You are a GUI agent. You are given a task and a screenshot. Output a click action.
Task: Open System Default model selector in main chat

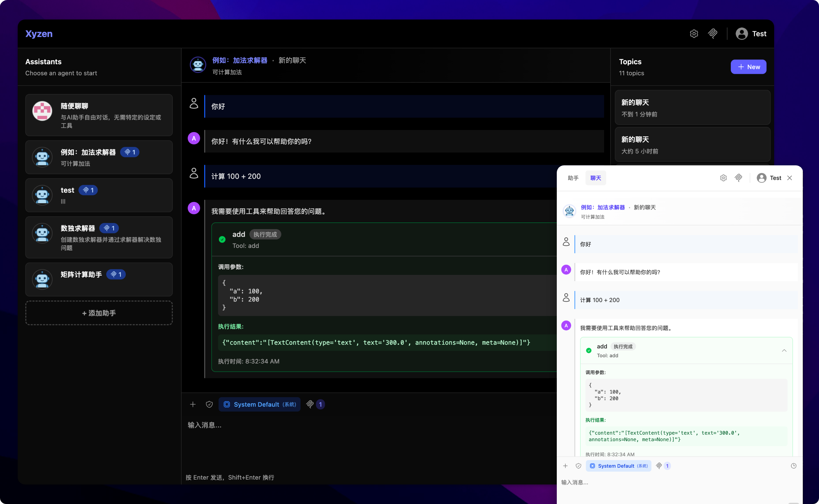click(259, 404)
